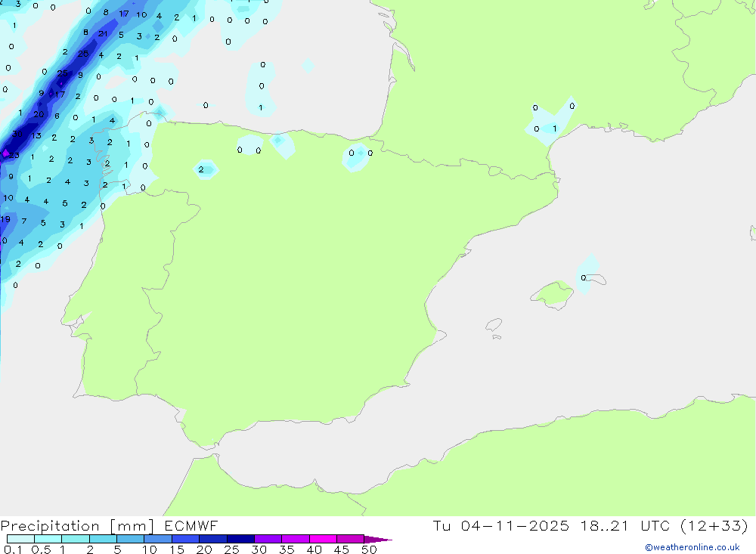Pick the 25–30 mm navy legend swatch
Viewport: 756px width, 554px height.
point(240,539)
